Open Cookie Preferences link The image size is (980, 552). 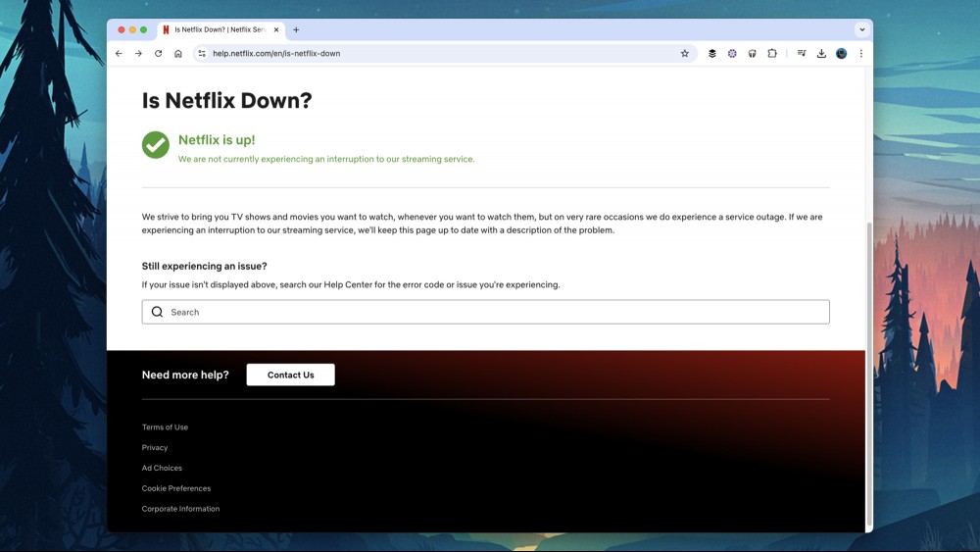pyautogui.click(x=176, y=488)
